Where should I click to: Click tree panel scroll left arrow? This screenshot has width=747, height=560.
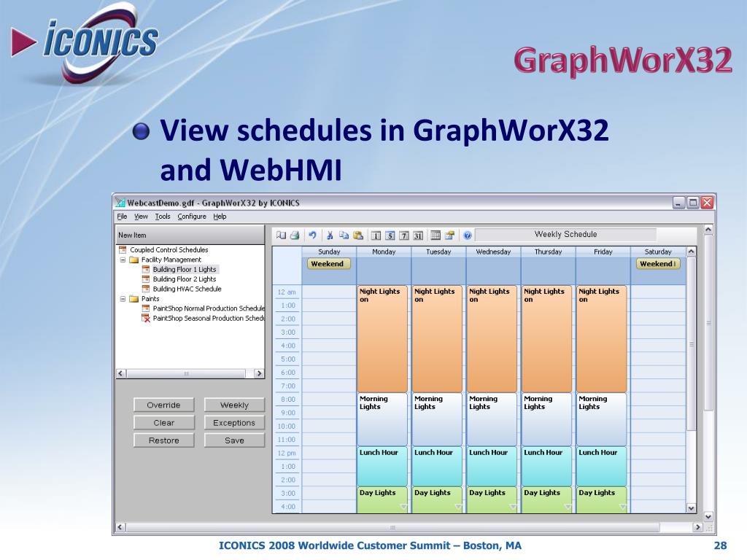[x=121, y=373]
